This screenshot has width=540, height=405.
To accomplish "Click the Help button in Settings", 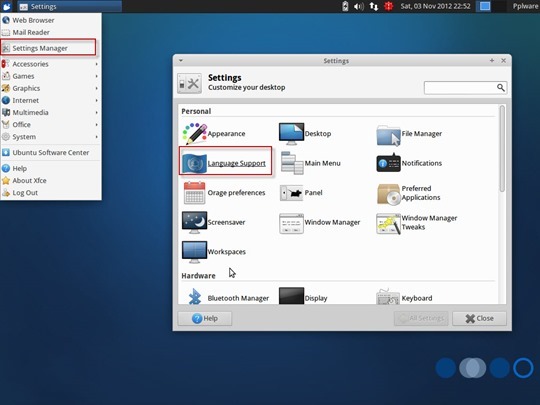I will [205, 318].
